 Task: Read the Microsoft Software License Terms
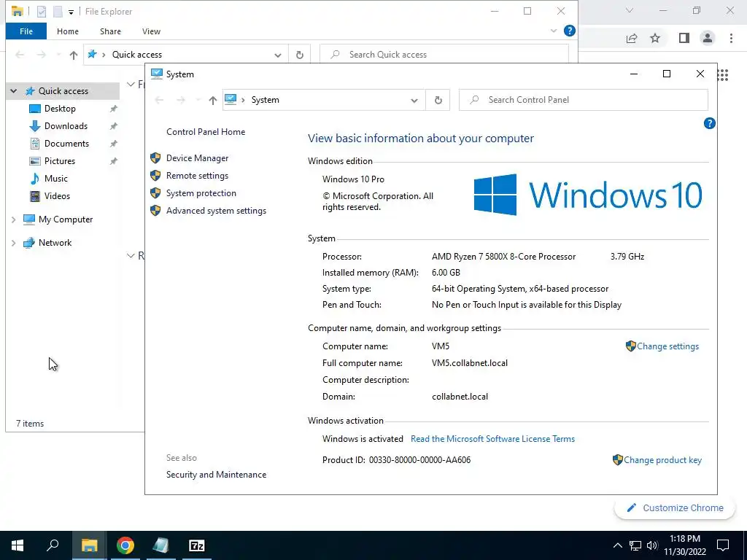pos(492,438)
